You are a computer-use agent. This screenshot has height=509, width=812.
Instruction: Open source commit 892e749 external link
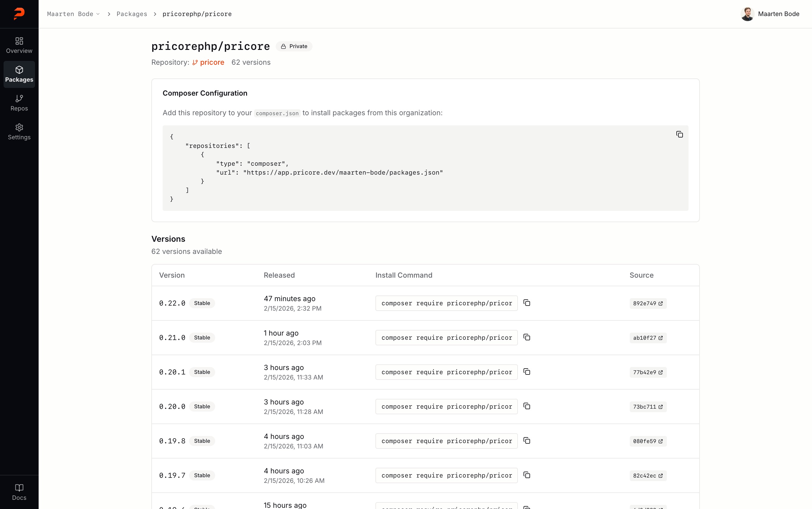pos(648,303)
